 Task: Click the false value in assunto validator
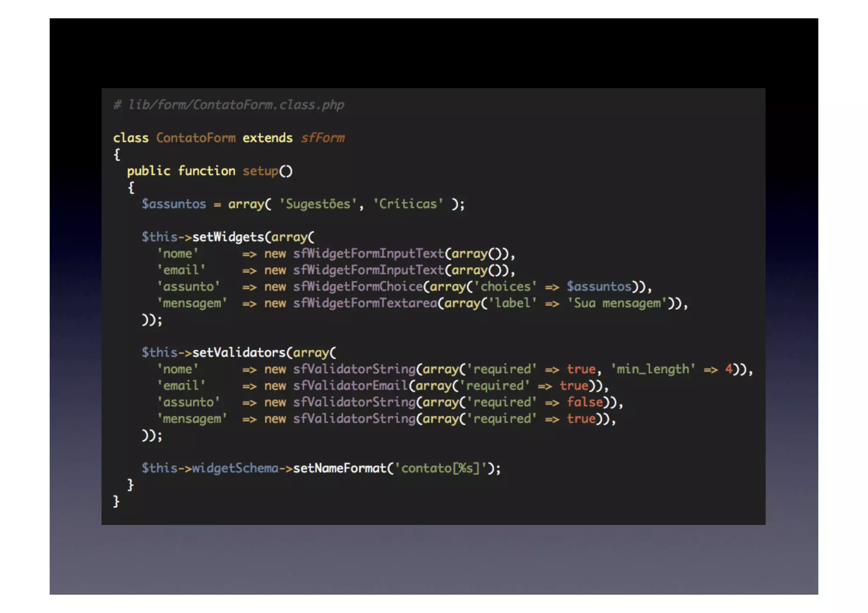pos(584,402)
